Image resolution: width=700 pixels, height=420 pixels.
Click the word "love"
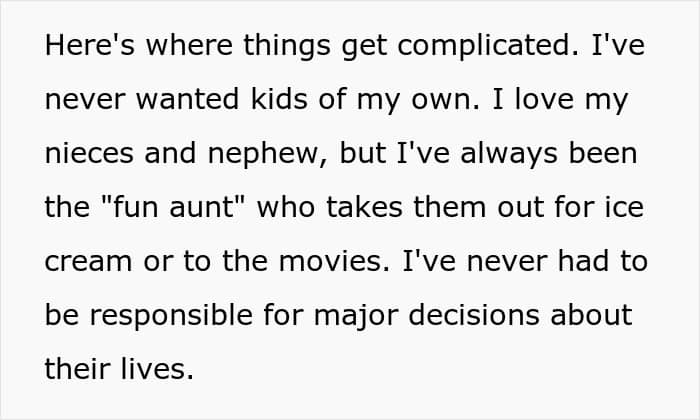[544, 99]
